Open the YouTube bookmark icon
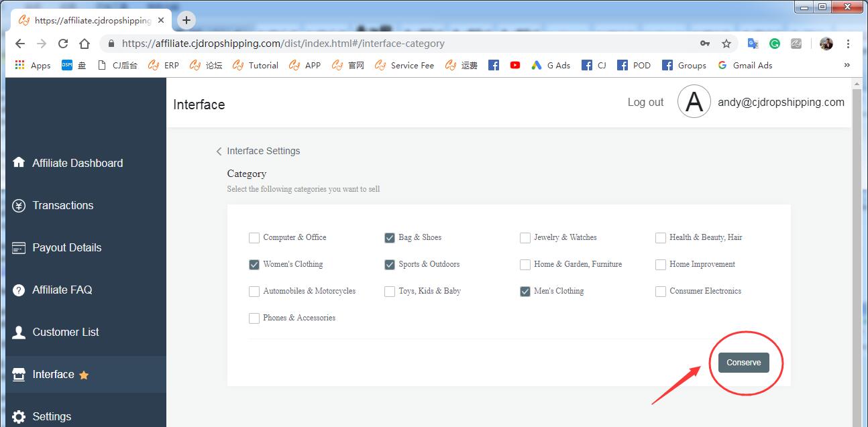Viewport: 868px width, 427px height. tap(514, 65)
